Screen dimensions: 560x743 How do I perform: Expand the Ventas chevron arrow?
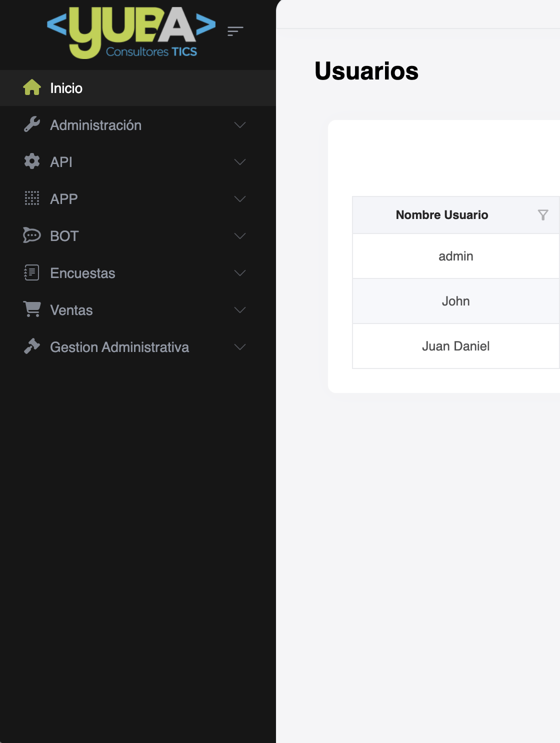[240, 310]
